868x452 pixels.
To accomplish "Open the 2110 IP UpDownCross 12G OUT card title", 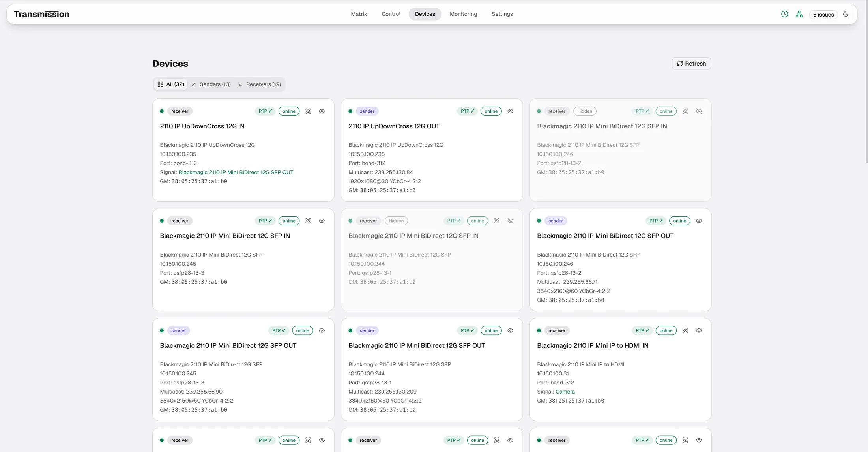I will [394, 126].
